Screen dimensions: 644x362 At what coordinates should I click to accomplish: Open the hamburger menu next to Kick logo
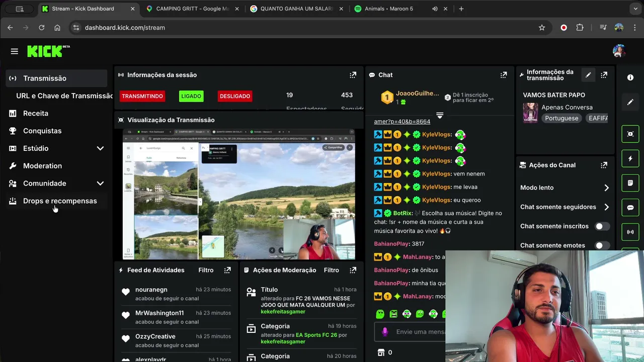15,51
